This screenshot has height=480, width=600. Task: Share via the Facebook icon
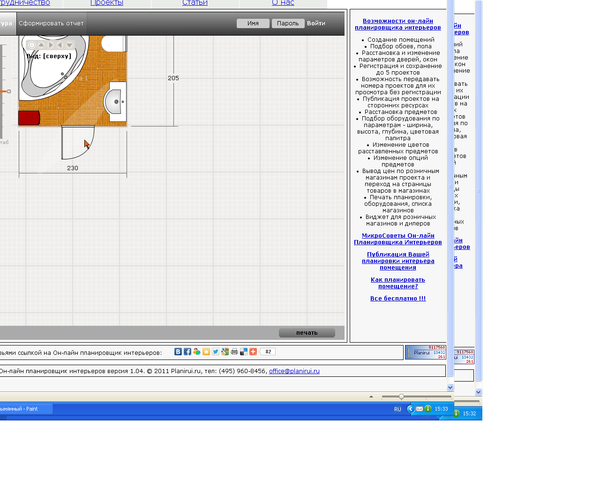click(187, 352)
